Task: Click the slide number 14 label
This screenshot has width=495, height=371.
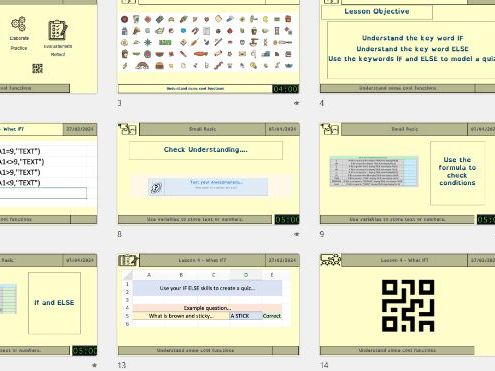Action: (x=324, y=365)
